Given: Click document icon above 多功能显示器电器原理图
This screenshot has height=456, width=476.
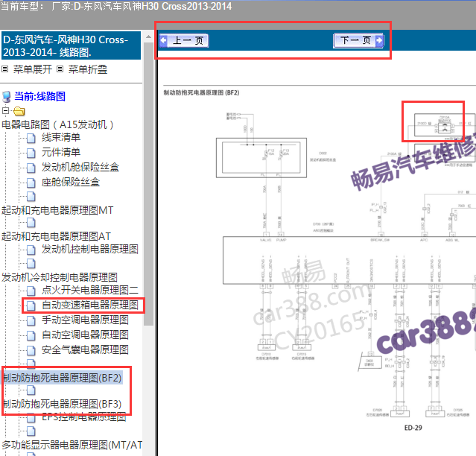Looking at the screenshot, I should [31, 431].
